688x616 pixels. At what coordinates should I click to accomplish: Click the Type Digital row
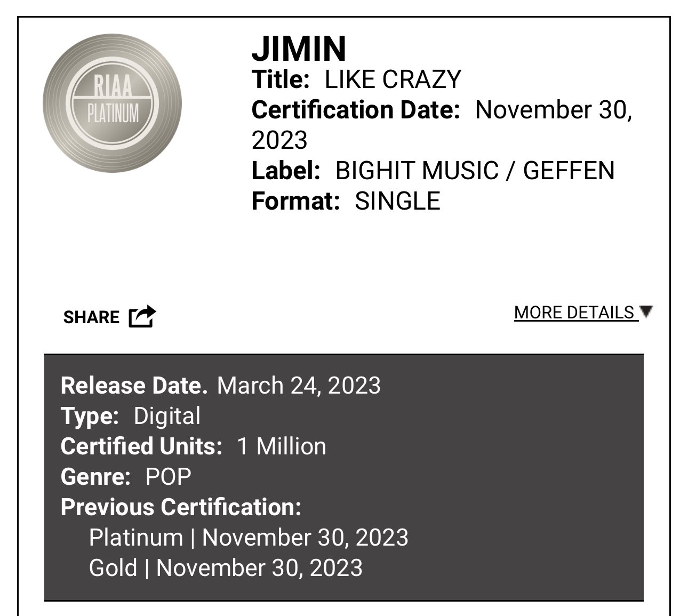[131, 416]
